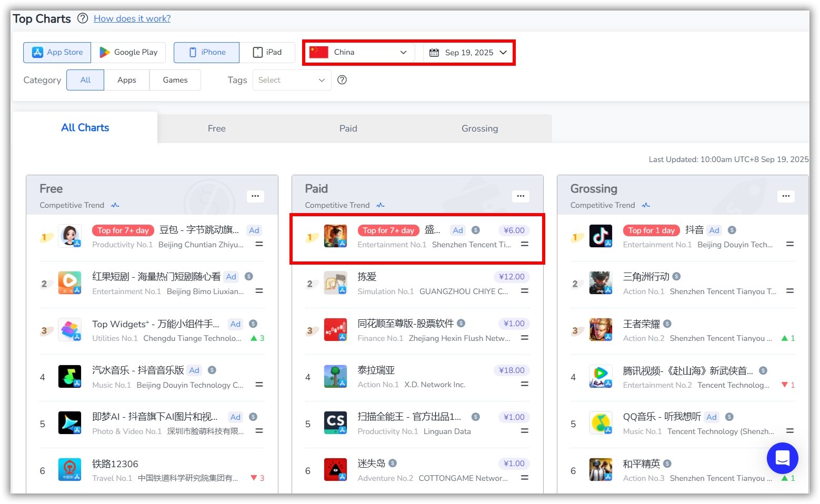Click the 'Music No.1' label under 汽水音乐
Screen dimensions: 820x504
112,385
